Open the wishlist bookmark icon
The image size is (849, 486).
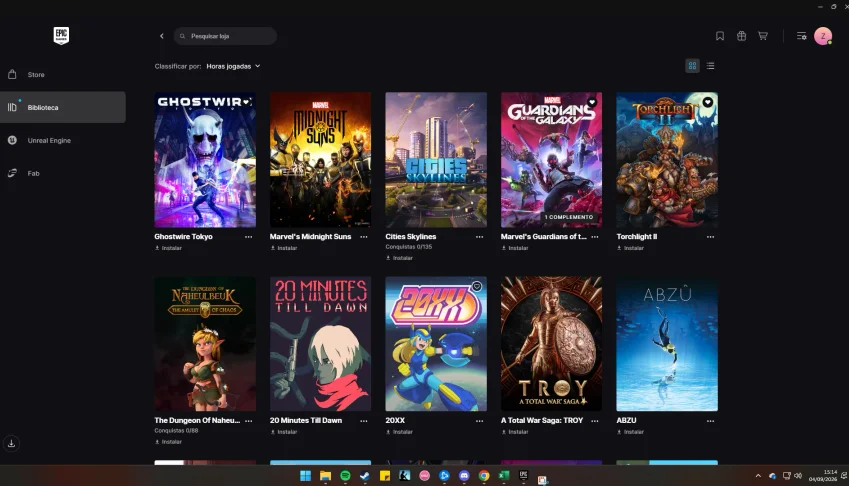coord(720,36)
